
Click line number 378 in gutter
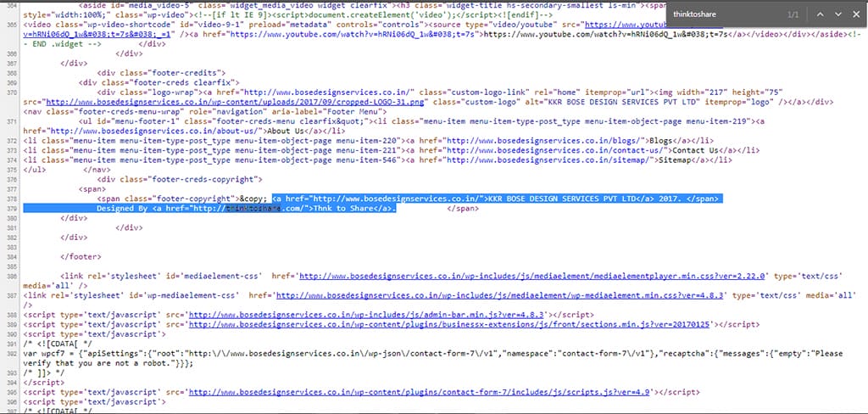10,198
